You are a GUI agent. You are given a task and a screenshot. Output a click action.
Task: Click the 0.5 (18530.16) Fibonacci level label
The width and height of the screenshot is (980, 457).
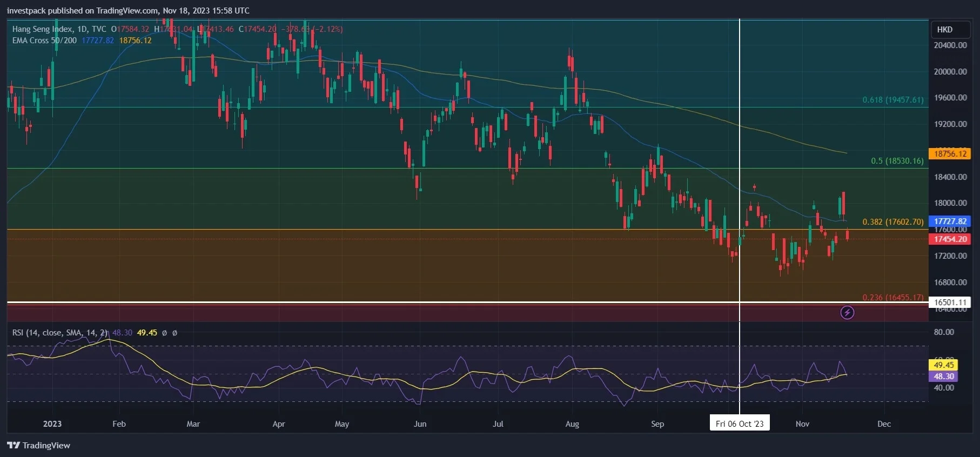click(x=897, y=161)
